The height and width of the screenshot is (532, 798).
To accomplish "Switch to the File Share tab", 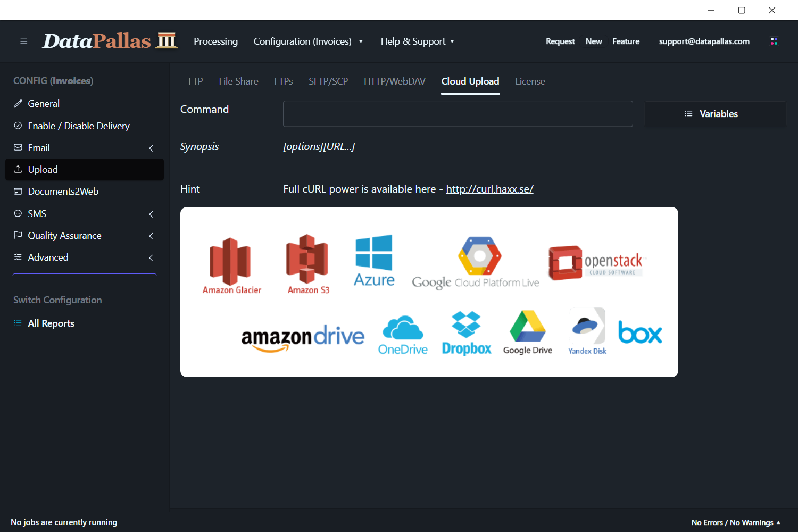I will tap(238, 81).
